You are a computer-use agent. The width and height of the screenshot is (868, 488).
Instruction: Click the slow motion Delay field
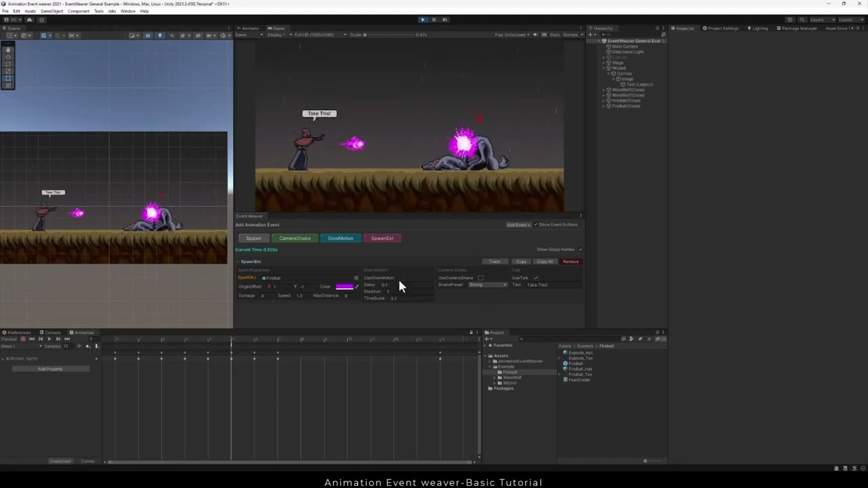click(x=406, y=285)
